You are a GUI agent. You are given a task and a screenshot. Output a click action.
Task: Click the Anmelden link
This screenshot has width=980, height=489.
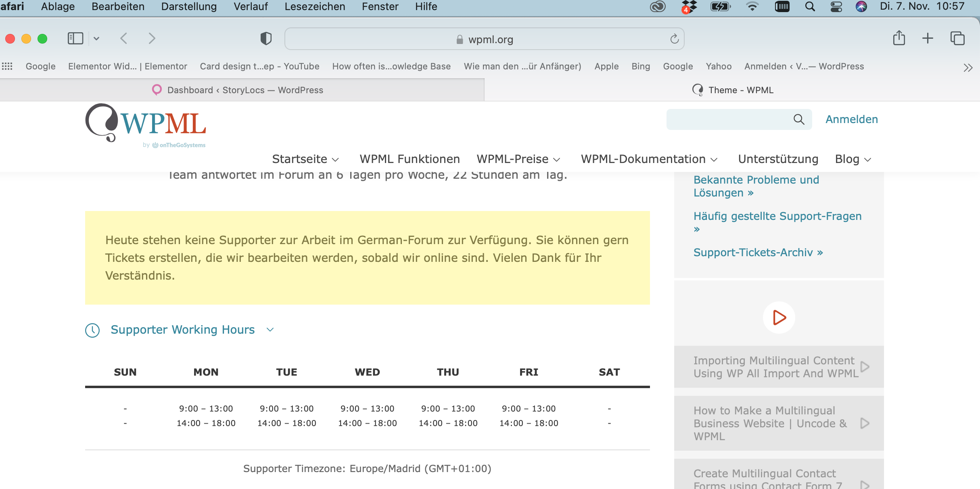click(x=852, y=119)
